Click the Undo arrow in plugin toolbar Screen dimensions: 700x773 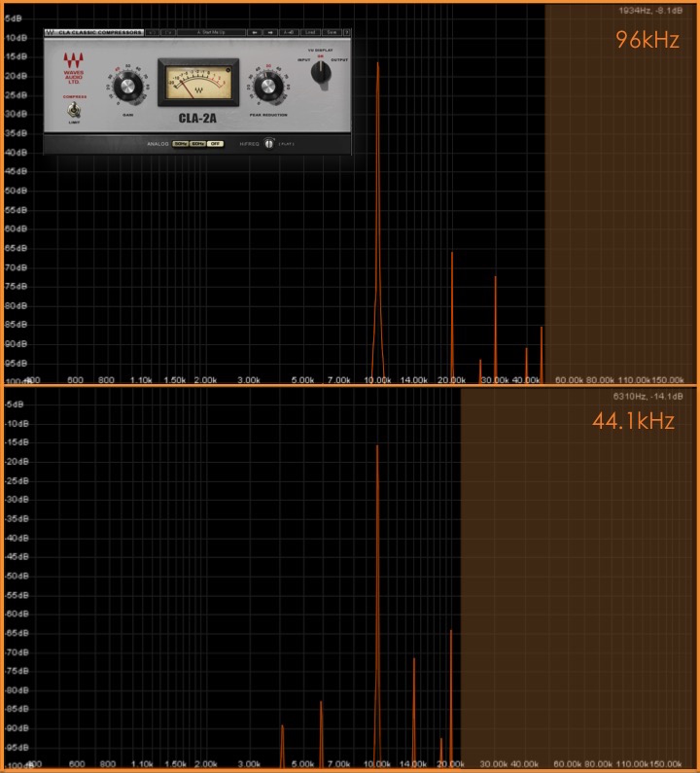(x=152, y=32)
